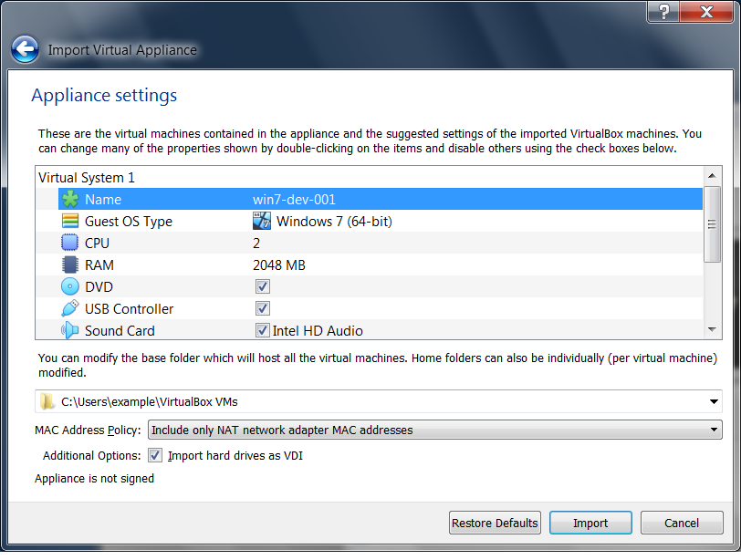Viewport: 741px width, 560px height.
Task: Click the 2048 MB RAM value
Action: [279, 264]
